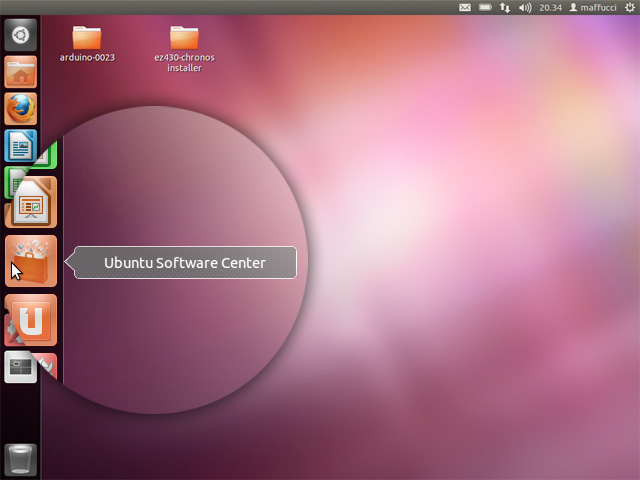The image size is (640, 480).
Task: Open the maffucci user menu
Action: pyautogui.click(x=592, y=7)
